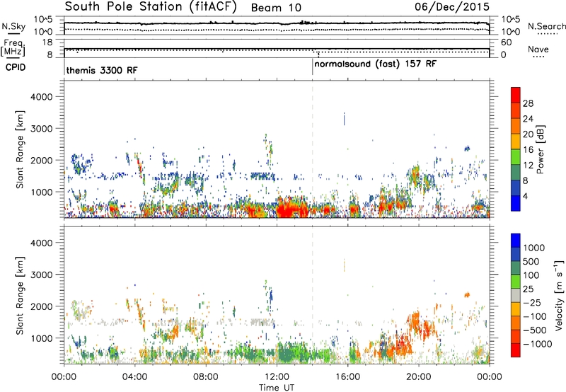This screenshot has width=566, height=392.
Task: Select the 'Beam 10' label
Action: coord(276,8)
